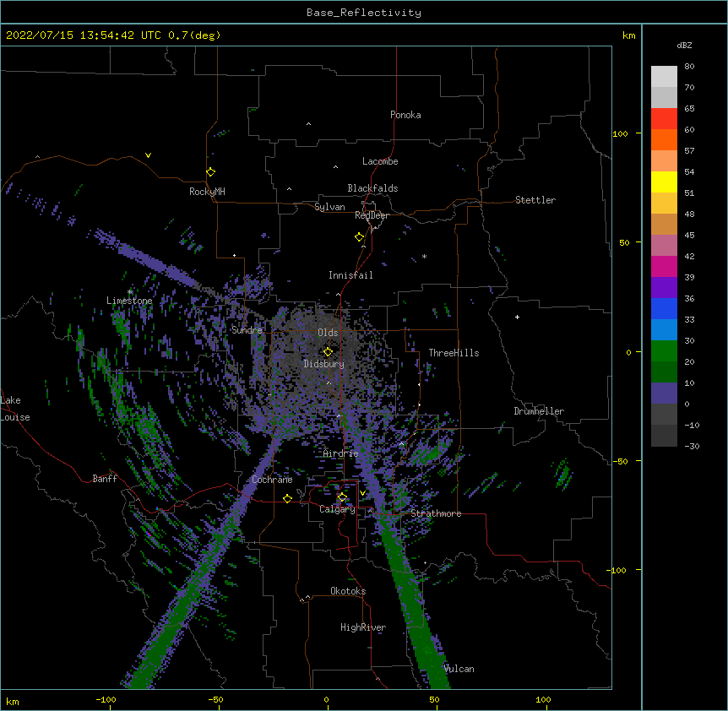Click the km unit label beside the timestamp
This screenshot has width=728, height=711.
pos(628,35)
